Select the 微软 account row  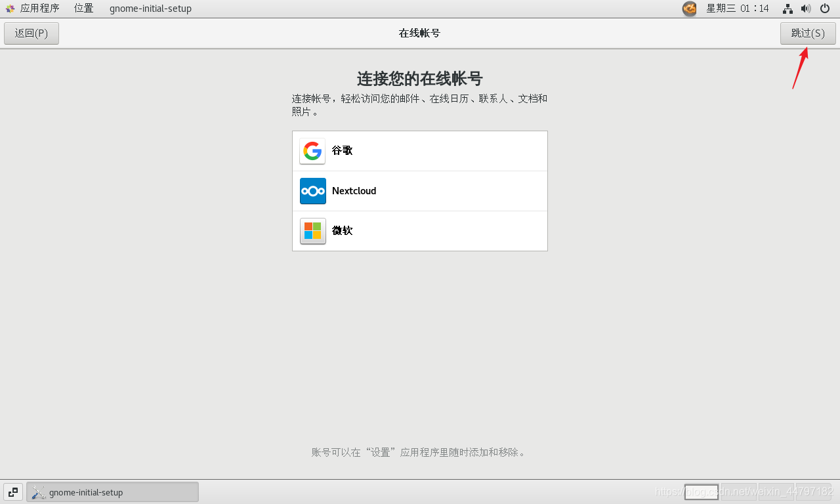(x=420, y=231)
